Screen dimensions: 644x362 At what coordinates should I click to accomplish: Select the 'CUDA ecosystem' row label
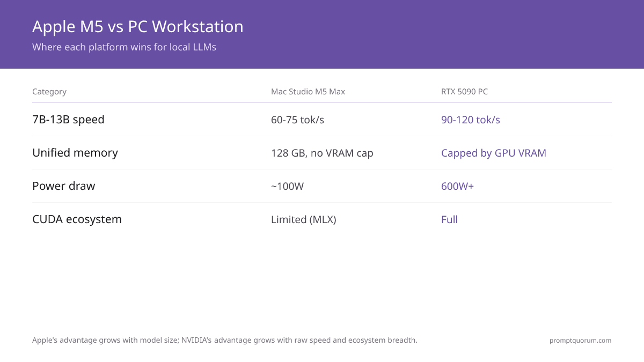77,219
